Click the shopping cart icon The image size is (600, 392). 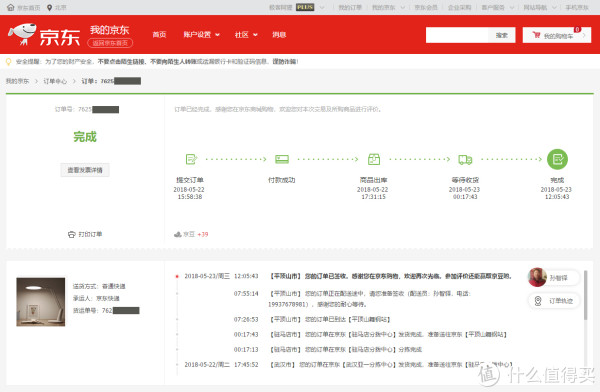(x=536, y=35)
